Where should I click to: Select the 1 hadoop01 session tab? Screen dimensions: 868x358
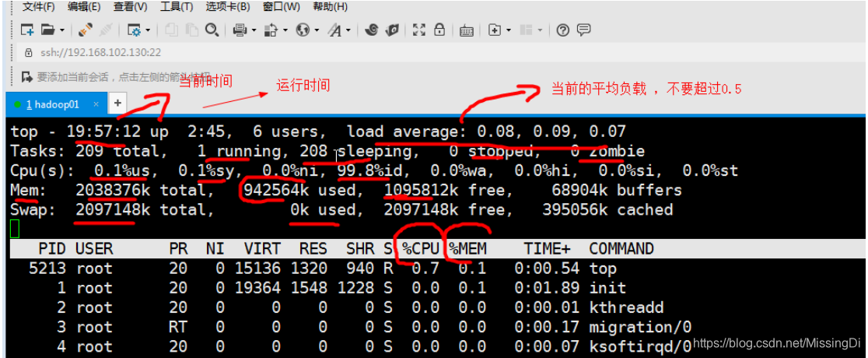click(55, 104)
